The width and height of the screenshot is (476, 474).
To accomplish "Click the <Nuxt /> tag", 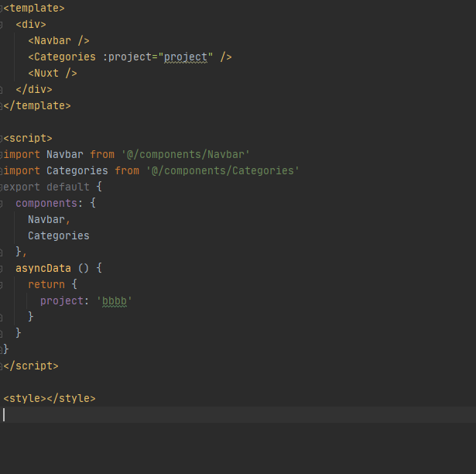I will (x=53, y=74).
